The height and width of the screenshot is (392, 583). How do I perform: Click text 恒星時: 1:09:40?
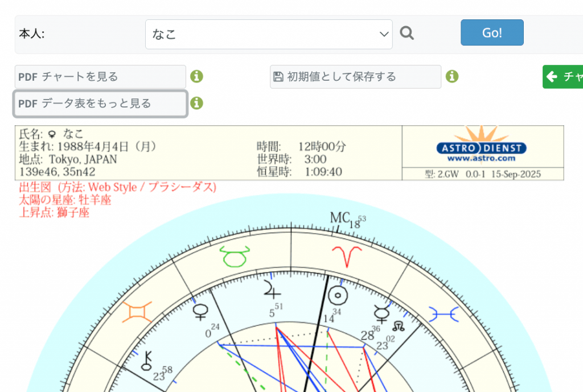(x=299, y=172)
